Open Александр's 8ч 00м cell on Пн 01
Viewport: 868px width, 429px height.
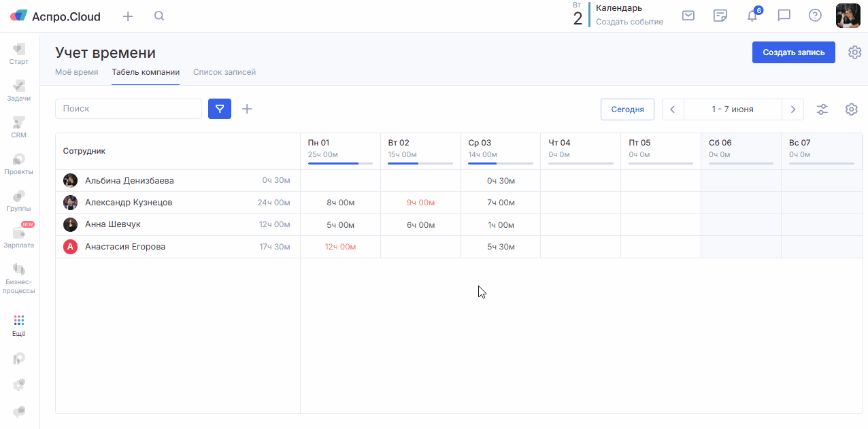click(340, 203)
